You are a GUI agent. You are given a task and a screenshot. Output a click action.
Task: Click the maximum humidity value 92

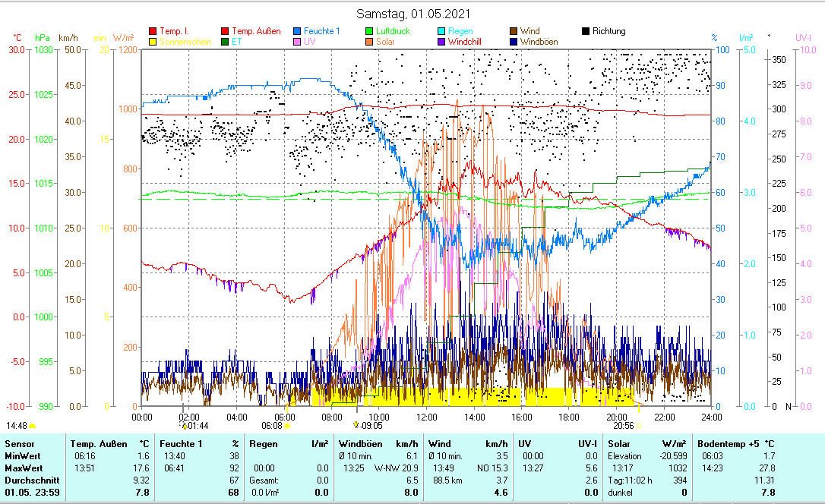coord(234,468)
